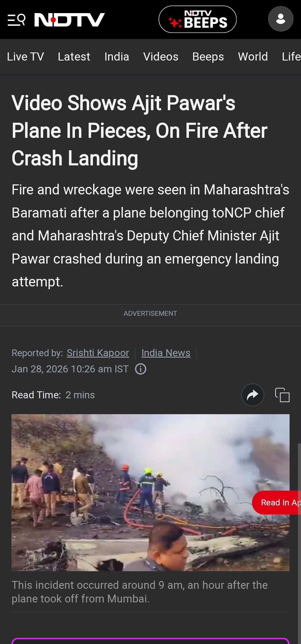
Task: Select the India tab
Action: [x=117, y=57]
